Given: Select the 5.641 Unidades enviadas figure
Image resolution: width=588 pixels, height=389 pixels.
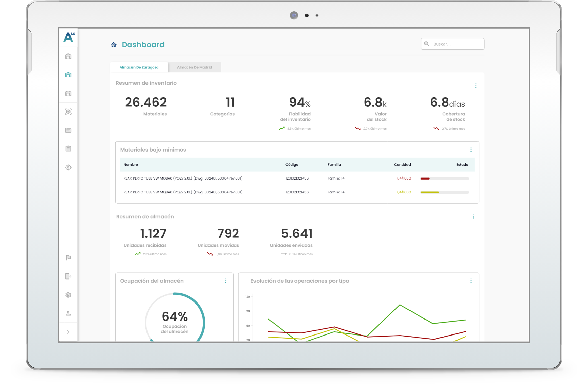Looking at the screenshot, I should 297,234.
